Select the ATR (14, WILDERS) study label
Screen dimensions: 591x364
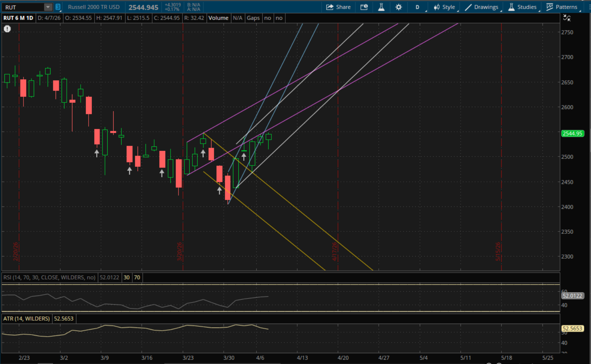tap(27, 319)
